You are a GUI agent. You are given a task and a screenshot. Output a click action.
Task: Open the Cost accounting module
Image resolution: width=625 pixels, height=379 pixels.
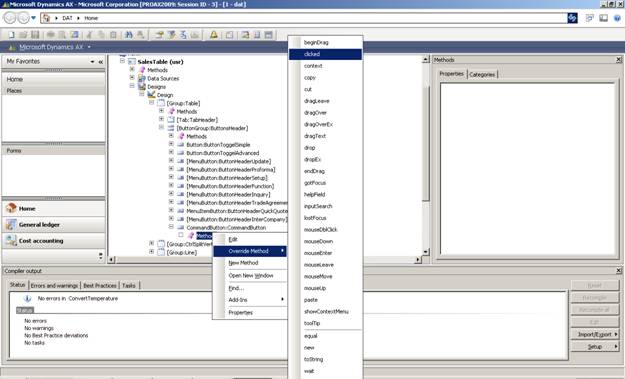click(x=54, y=241)
